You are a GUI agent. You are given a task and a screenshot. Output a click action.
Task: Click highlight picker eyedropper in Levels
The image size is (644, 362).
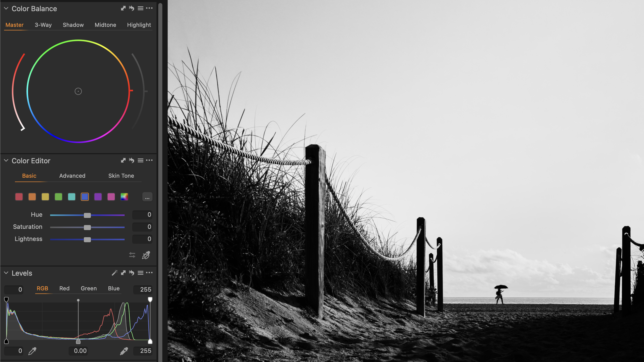[x=124, y=351]
